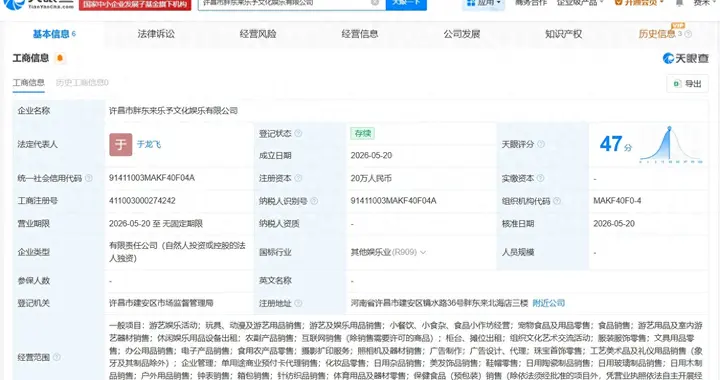Click the red 国家中小企业发展子基金旗下机构 banner

(135, 4)
